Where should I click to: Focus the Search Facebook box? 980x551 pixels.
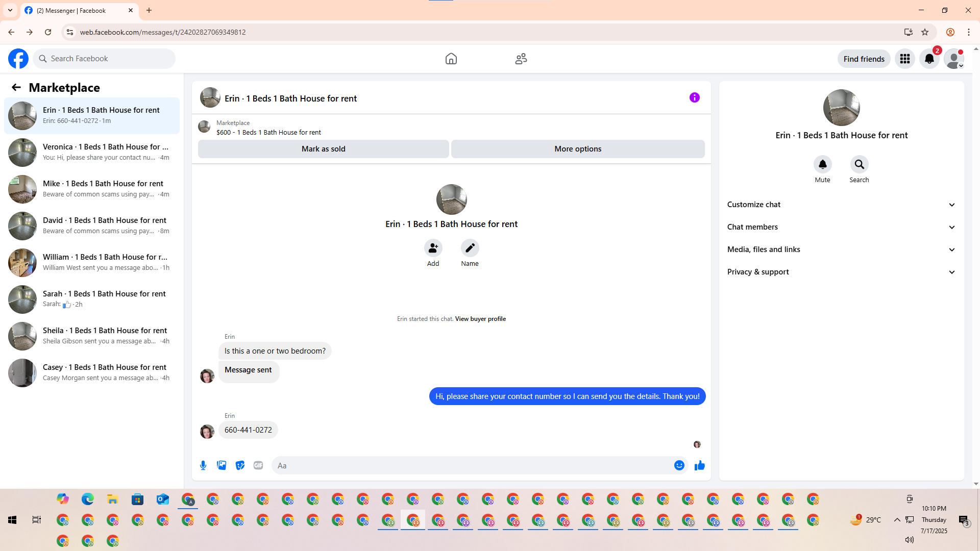[x=104, y=59]
